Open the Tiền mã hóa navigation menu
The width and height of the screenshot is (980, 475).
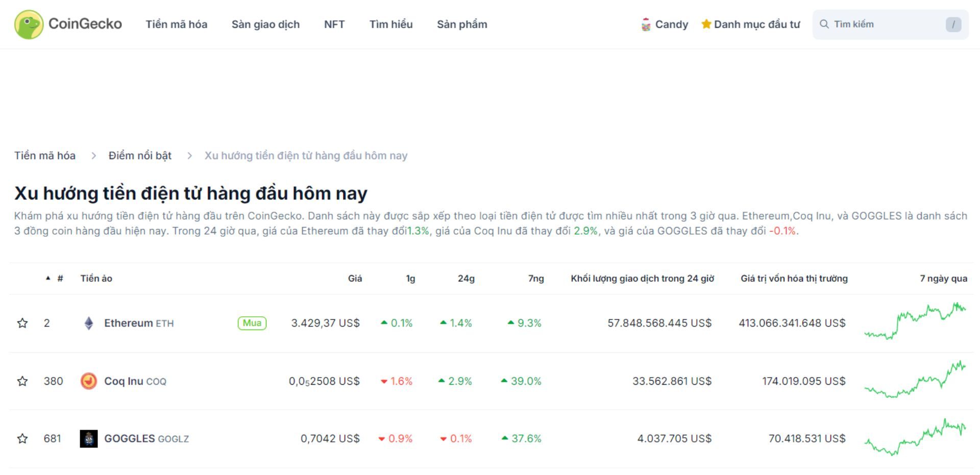tap(176, 24)
